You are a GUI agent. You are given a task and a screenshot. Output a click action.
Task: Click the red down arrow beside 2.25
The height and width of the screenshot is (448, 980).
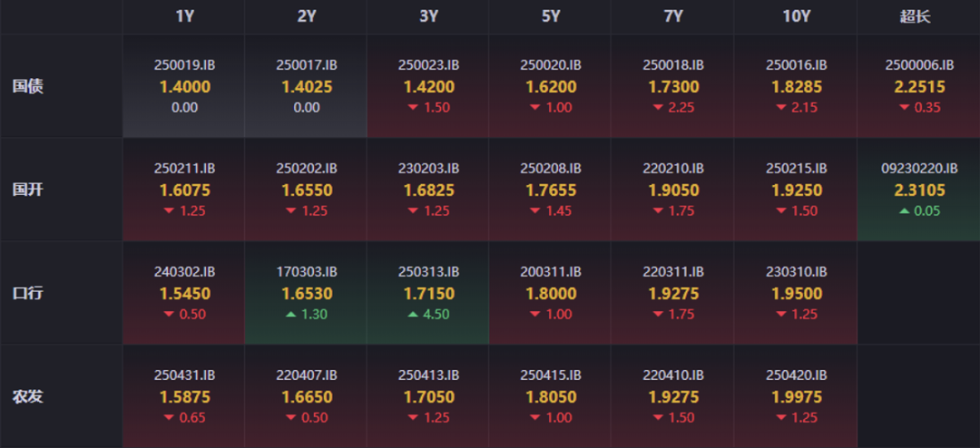point(658,108)
